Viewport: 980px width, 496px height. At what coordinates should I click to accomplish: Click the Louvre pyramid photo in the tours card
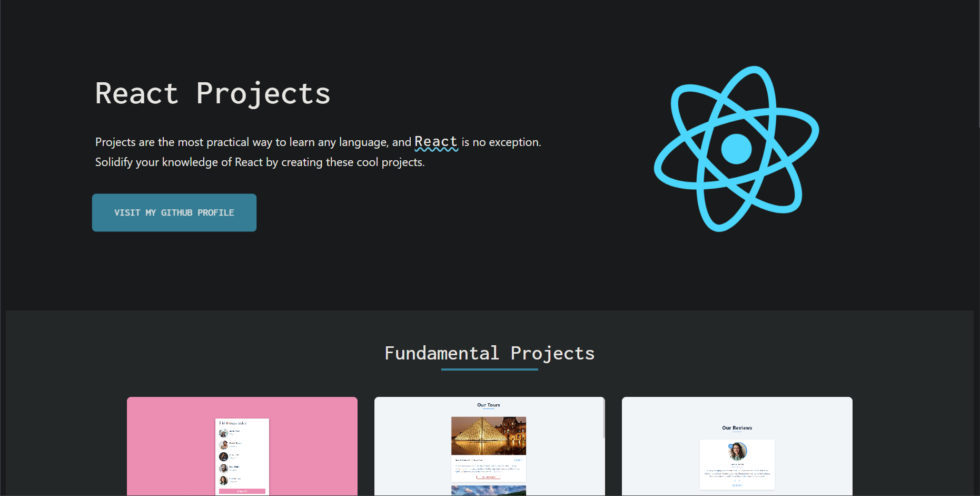tap(489, 436)
